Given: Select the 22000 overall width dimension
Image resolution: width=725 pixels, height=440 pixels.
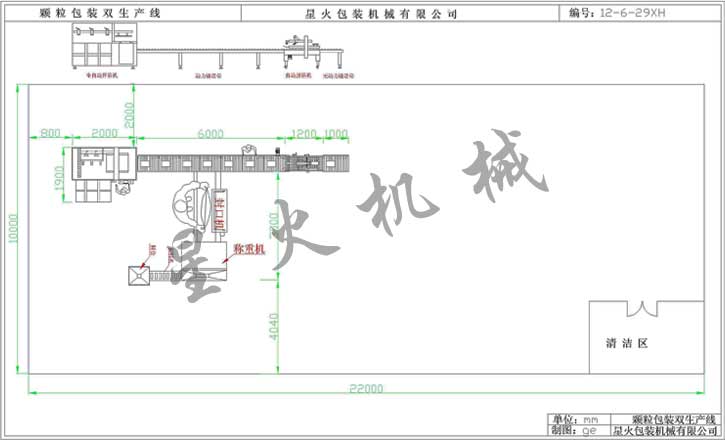Looking at the screenshot, I should 366,388.
